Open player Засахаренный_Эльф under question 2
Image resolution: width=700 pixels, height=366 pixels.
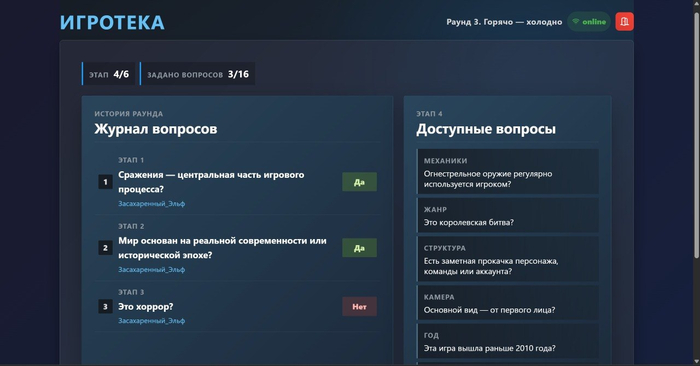(151, 270)
